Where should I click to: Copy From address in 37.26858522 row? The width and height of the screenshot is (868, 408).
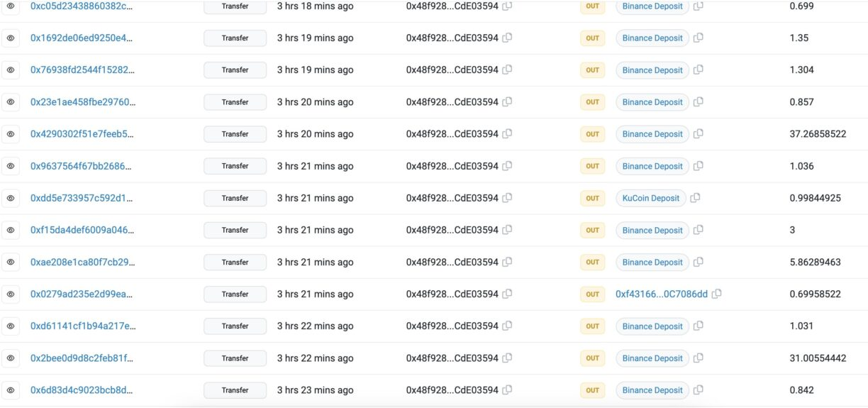[507, 134]
